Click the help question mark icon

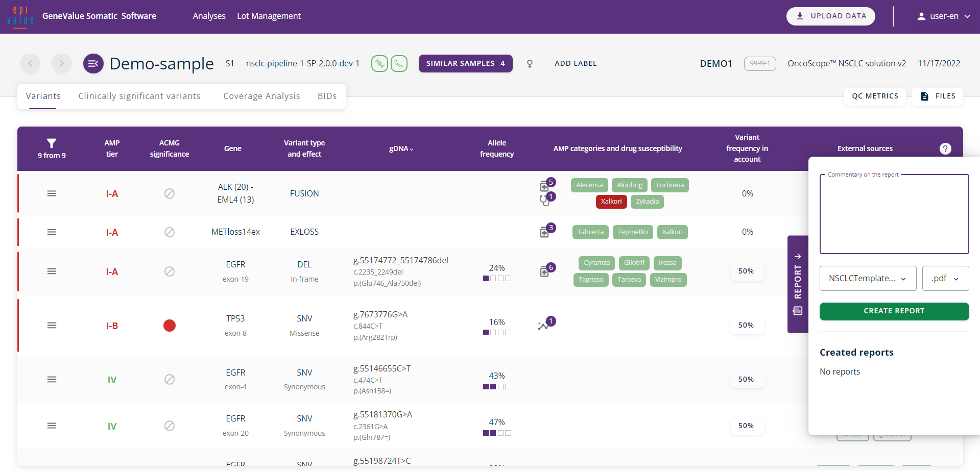pyautogui.click(x=945, y=148)
